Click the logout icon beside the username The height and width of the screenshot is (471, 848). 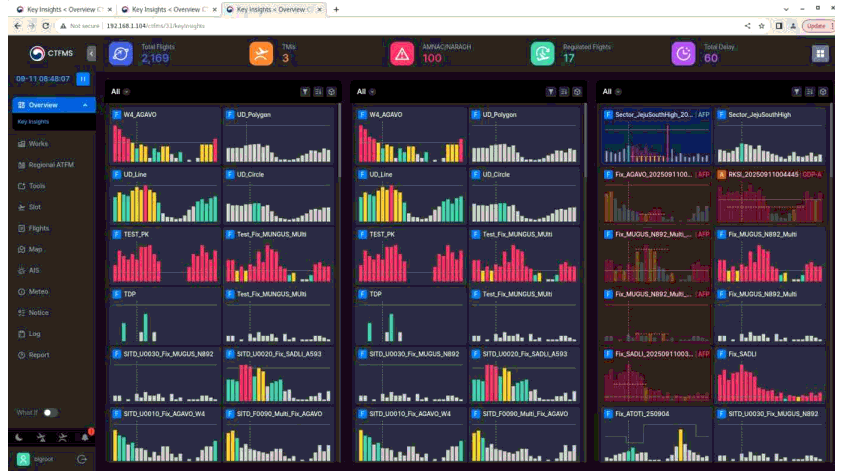[82, 459]
